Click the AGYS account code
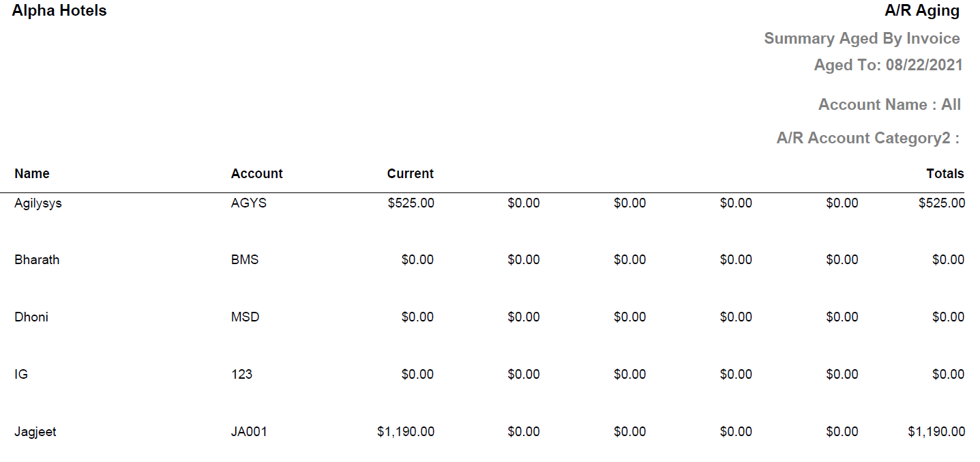Image resolution: width=980 pixels, height=462 pixels. 249,203
